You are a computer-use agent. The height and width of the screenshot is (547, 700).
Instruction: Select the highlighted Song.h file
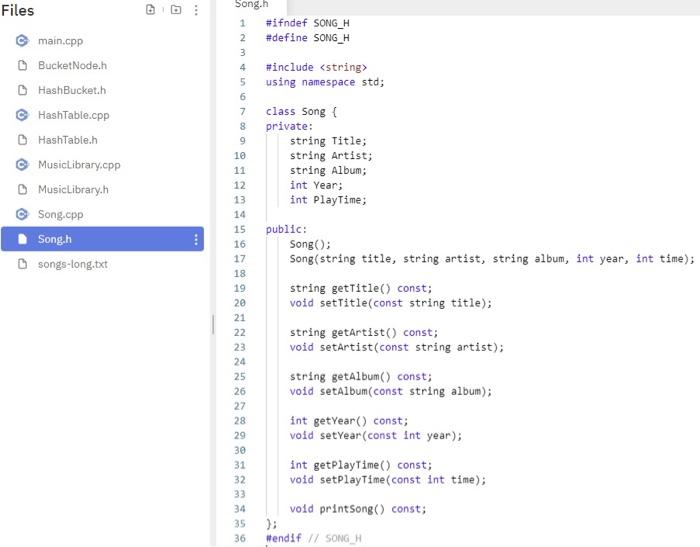[102, 239]
